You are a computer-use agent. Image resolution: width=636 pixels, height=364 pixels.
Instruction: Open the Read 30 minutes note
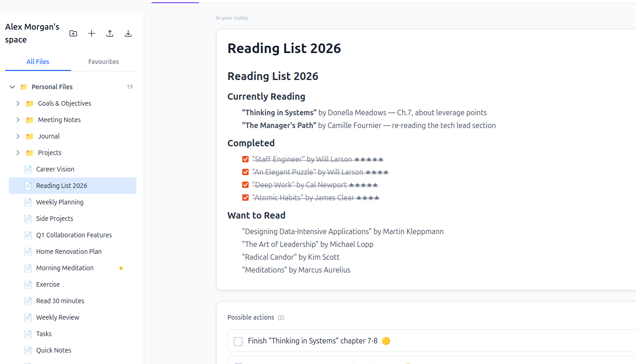[72, 301]
